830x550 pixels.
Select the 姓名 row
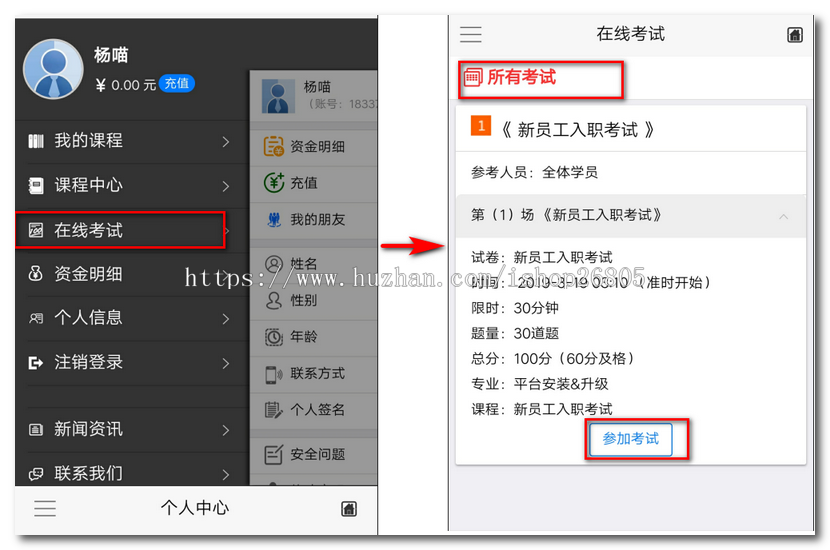pos(314,264)
